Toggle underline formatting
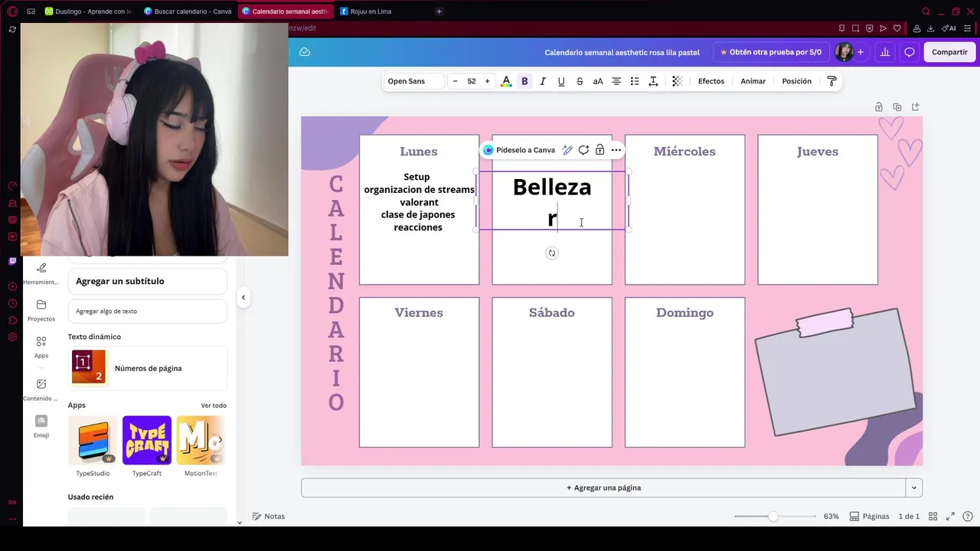The width and height of the screenshot is (980, 551). tap(561, 81)
